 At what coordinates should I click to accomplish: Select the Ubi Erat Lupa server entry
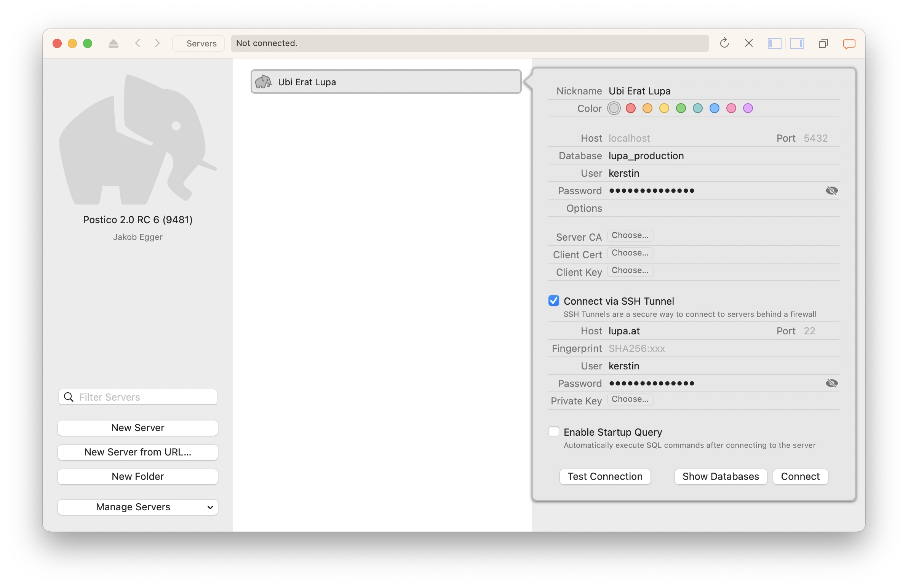coord(386,82)
